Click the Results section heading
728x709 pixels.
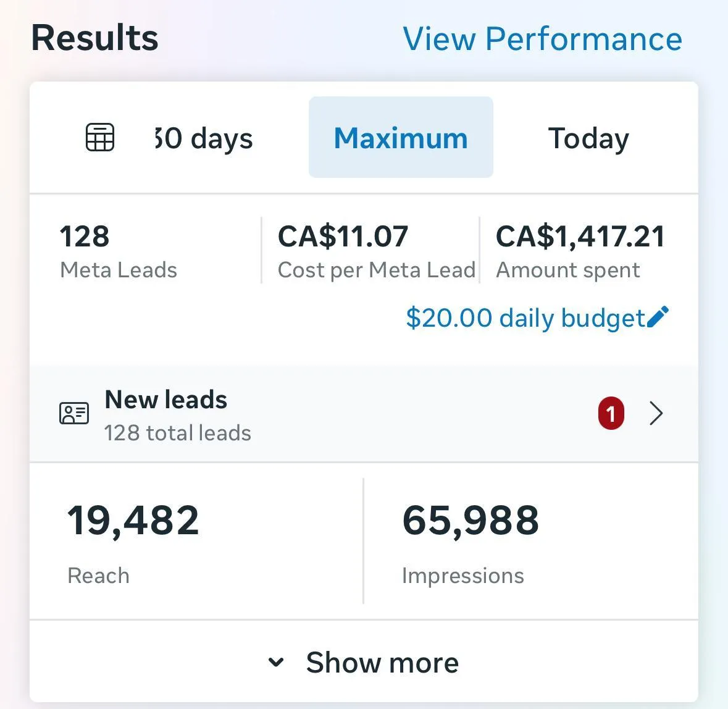click(x=95, y=38)
